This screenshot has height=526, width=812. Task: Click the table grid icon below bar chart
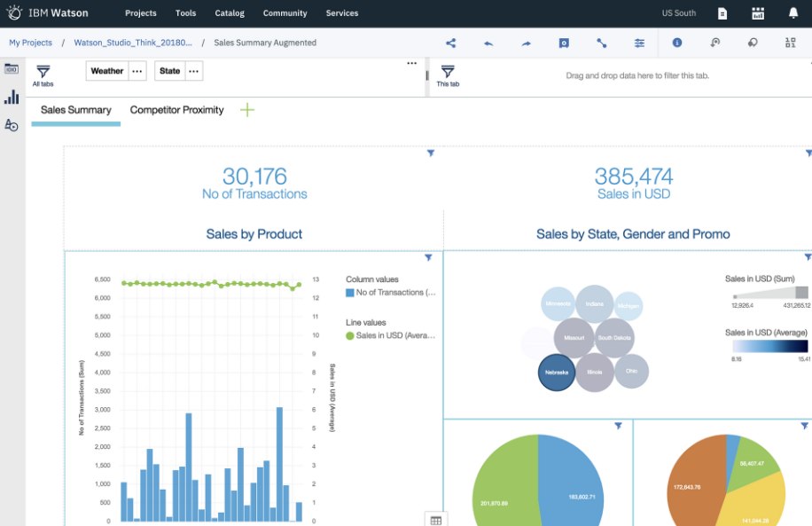436,520
